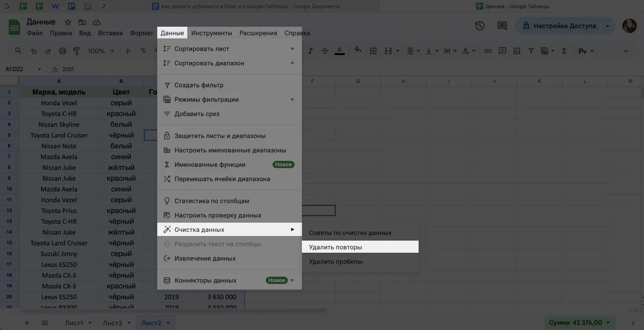Screen dimensions: 644x330
Task: Toggle strikethrough formatting
Action: pos(325,51)
